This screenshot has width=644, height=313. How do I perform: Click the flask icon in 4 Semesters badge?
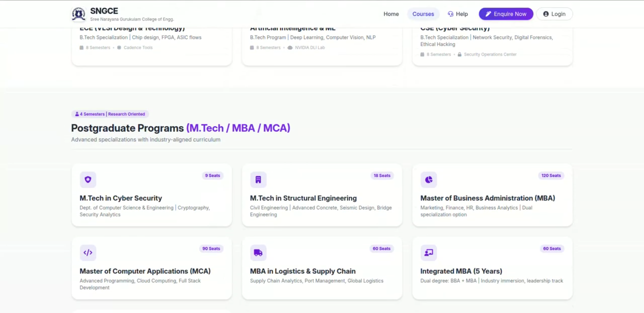coord(77,114)
